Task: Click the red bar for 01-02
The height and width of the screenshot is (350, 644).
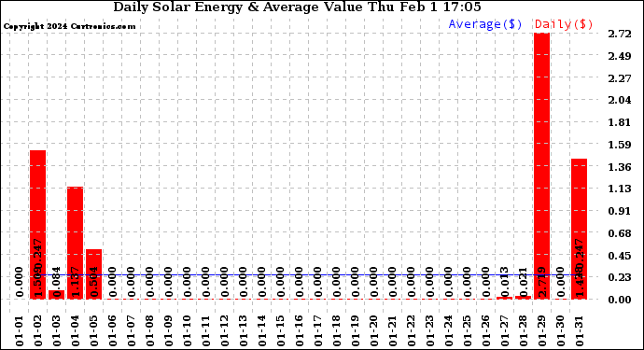Action: [x=37, y=225]
